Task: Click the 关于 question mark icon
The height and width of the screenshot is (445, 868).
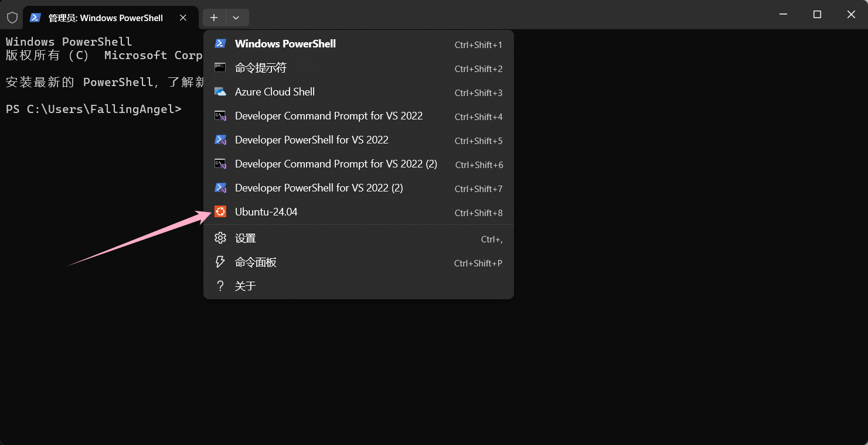Action: (x=220, y=286)
